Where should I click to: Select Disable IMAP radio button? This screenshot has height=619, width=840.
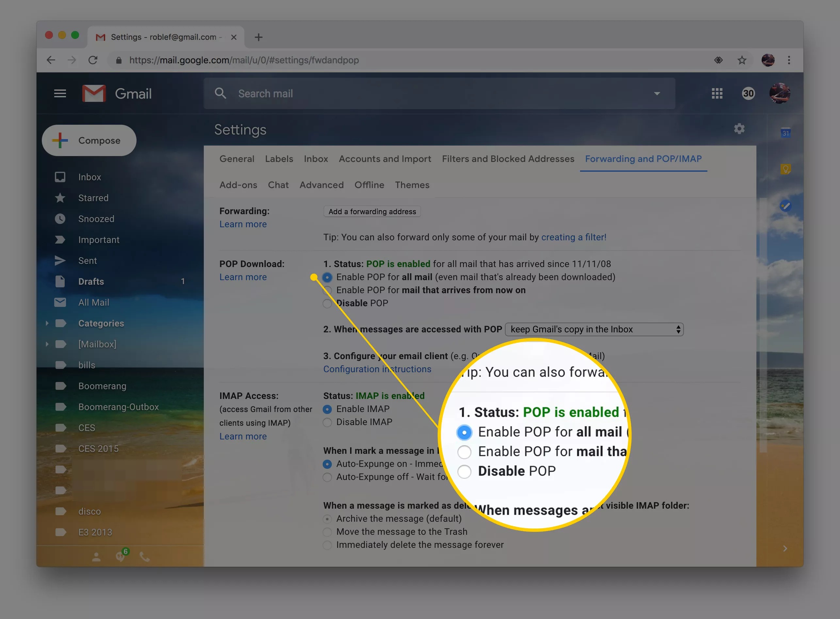pos(327,422)
